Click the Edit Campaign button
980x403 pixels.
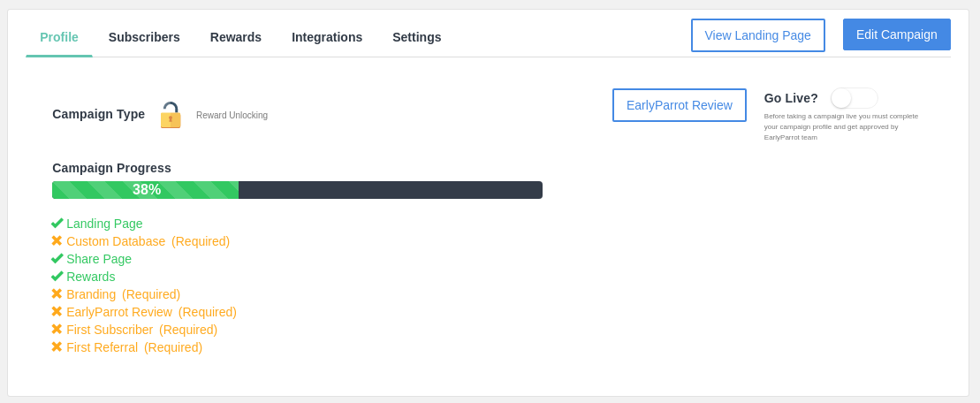896,34
